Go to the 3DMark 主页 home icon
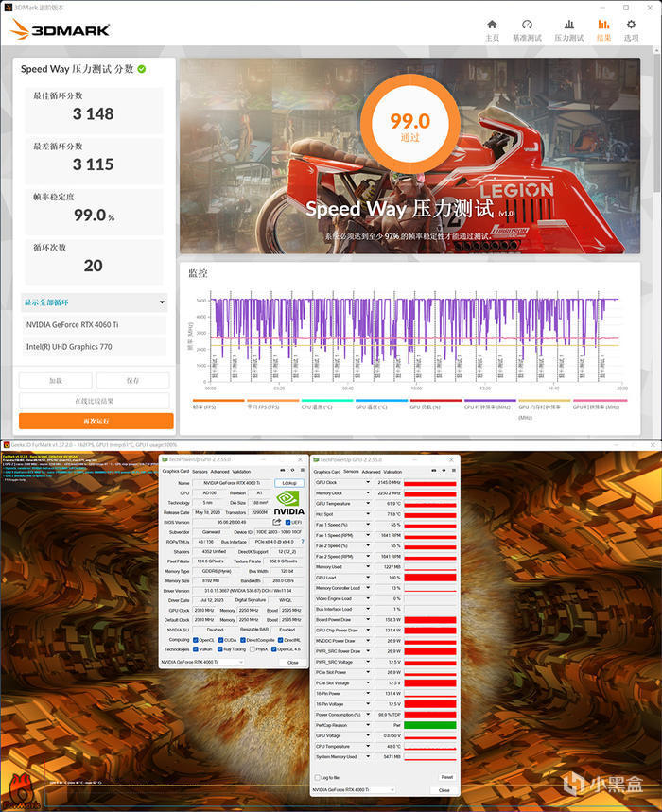 pyautogui.click(x=492, y=25)
